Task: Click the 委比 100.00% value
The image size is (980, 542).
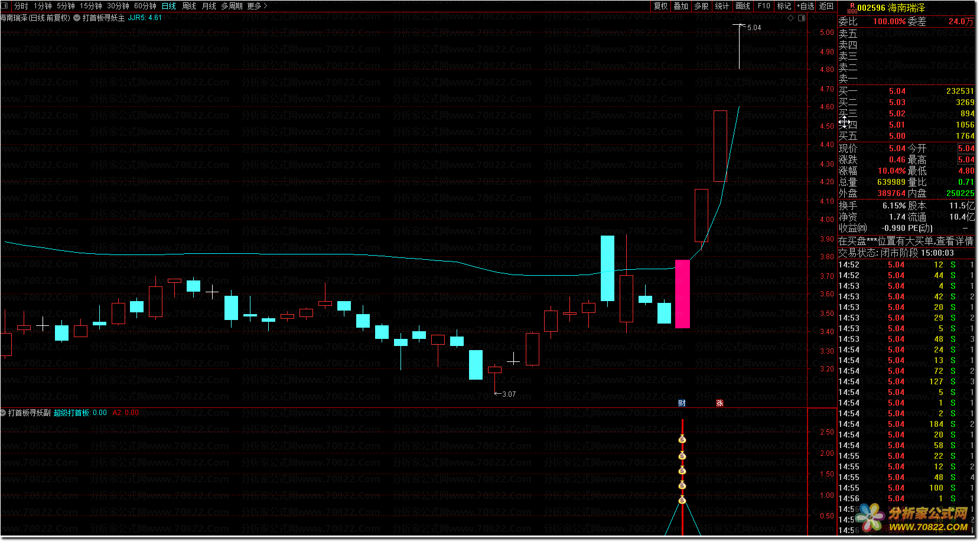Action: pos(890,21)
